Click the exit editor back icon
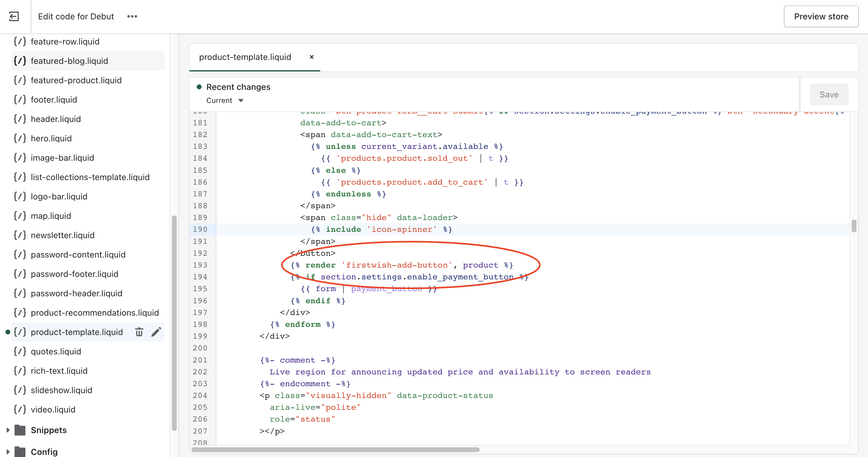 tap(14, 16)
